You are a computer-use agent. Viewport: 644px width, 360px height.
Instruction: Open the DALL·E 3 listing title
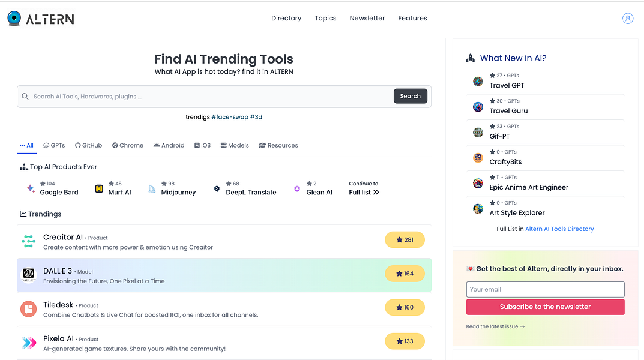pyautogui.click(x=58, y=271)
